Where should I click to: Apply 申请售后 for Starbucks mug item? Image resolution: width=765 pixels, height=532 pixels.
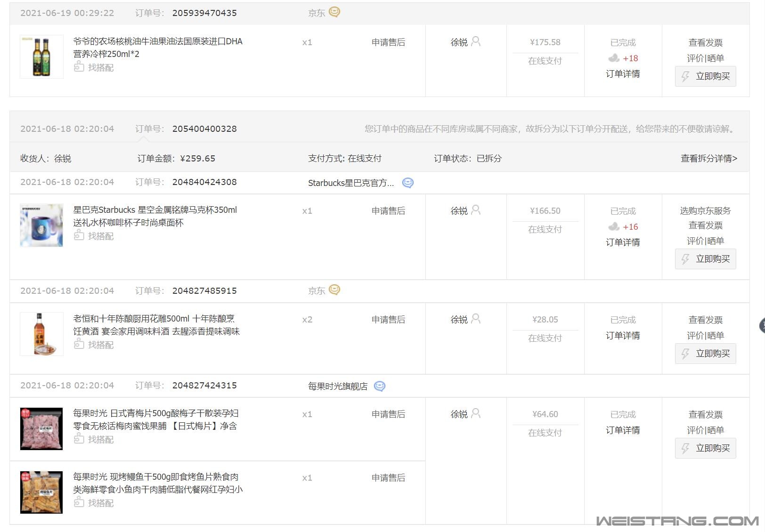pos(388,211)
